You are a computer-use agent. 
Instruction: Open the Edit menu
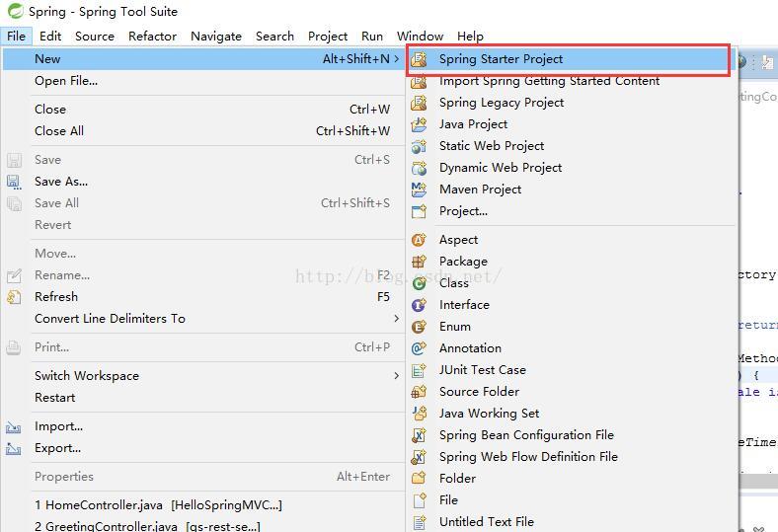click(50, 37)
